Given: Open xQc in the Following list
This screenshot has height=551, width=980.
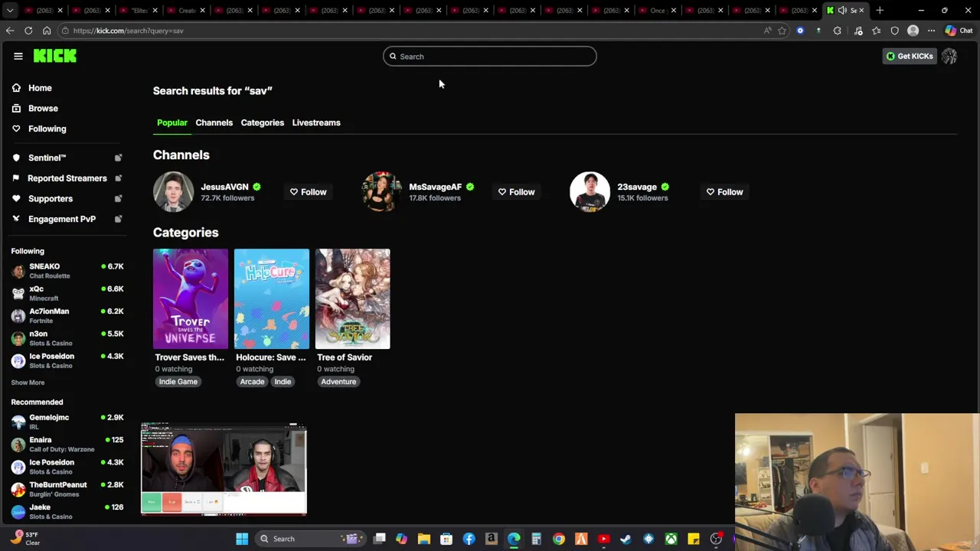Looking at the screenshot, I should (x=67, y=293).
